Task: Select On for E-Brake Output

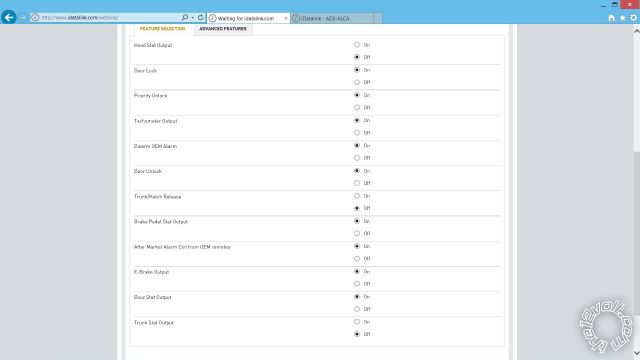Action: 357,271
